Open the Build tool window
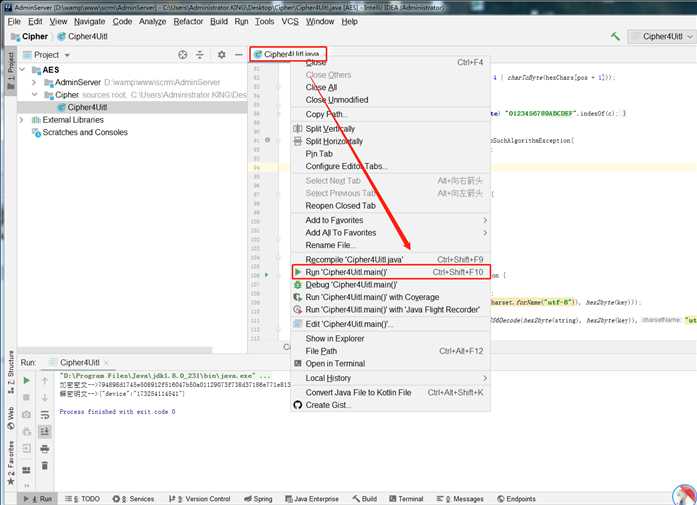Image resolution: width=697 pixels, height=505 pixels. coord(365,499)
